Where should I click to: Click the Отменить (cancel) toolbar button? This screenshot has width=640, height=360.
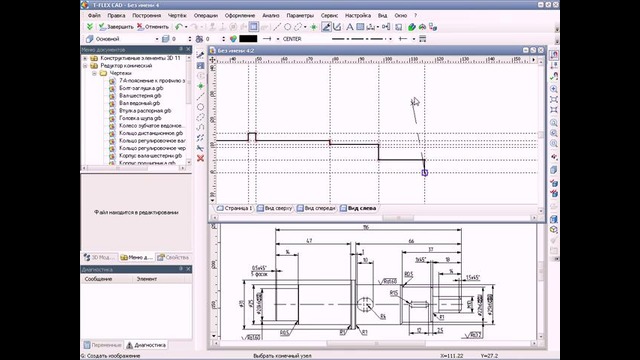pos(153,27)
